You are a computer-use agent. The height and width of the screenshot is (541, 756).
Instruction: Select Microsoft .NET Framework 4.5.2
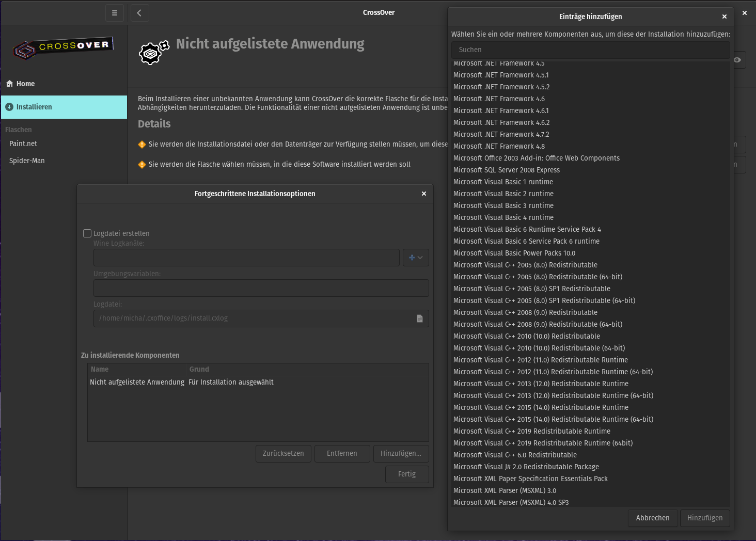[591, 87]
